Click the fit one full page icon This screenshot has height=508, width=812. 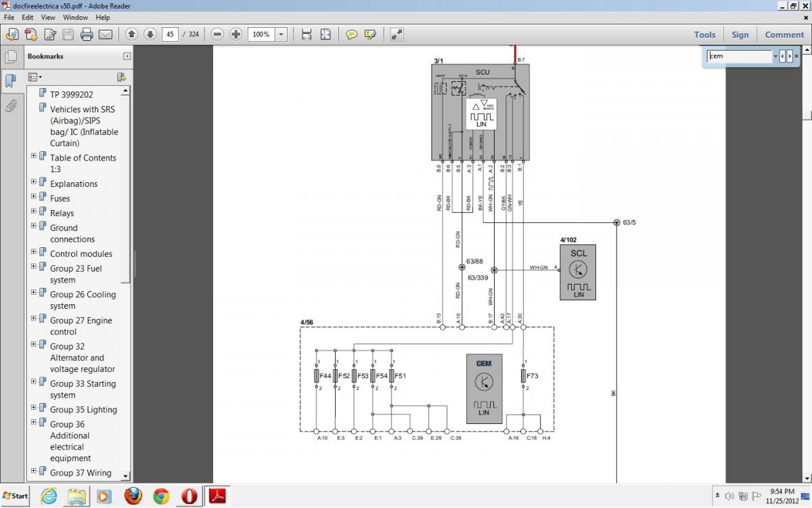pos(325,34)
